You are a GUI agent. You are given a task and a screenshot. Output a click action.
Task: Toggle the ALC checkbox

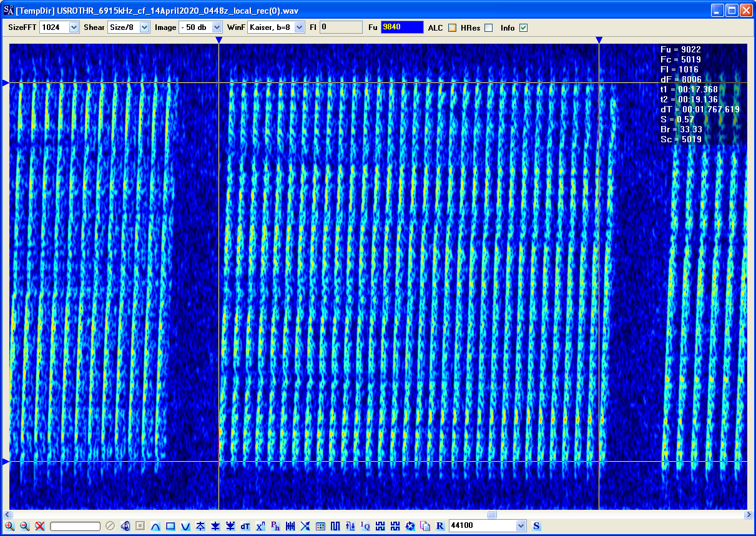point(452,27)
